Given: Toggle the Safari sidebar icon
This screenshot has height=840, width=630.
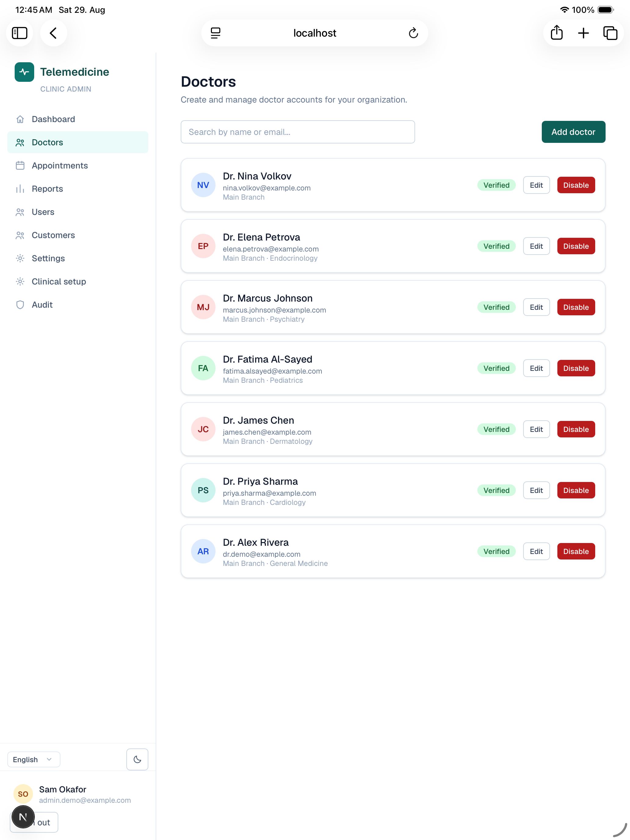Looking at the screenshot, I should pyautogui.click(x=19, y=33).
